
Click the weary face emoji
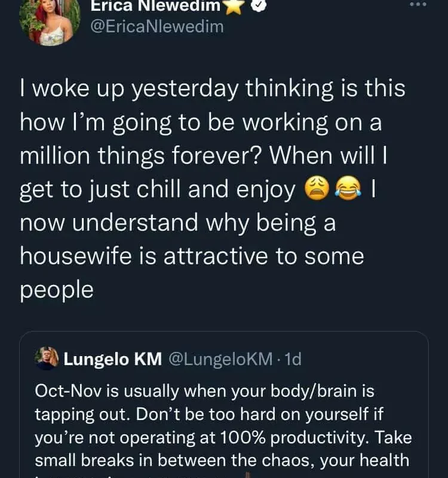click(315, 189)
